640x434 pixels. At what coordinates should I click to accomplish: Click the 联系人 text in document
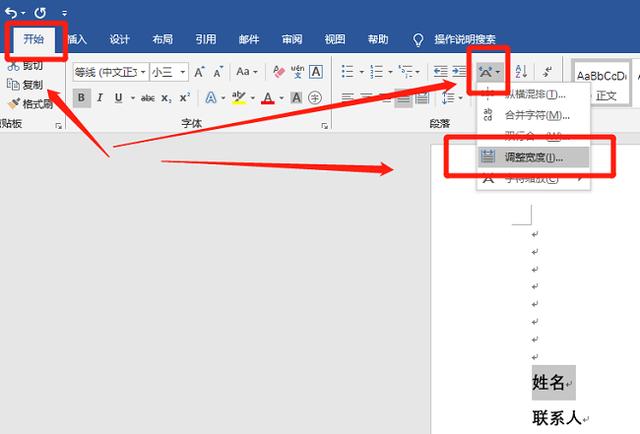pos(557,418)
